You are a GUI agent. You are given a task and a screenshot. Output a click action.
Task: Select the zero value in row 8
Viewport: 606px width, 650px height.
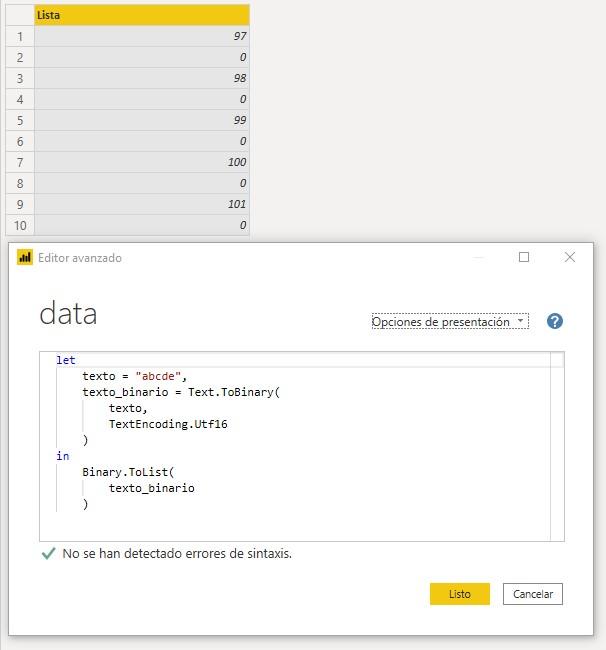tap(142, 183)
